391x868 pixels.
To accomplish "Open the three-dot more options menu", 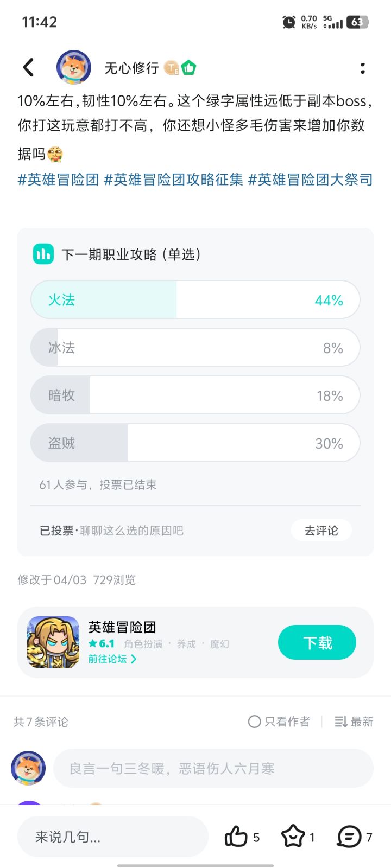I will click(x=362, y=68).
